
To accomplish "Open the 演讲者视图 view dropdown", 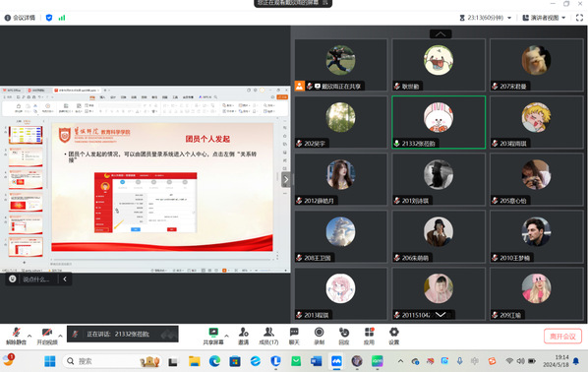I will [544, 18].
